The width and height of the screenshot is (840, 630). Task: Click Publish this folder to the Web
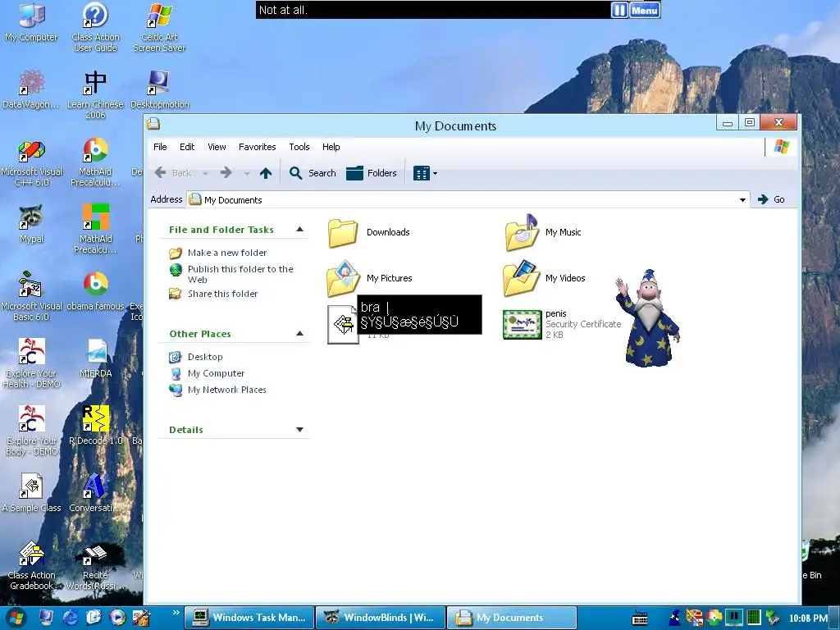(x=240, y=274)
